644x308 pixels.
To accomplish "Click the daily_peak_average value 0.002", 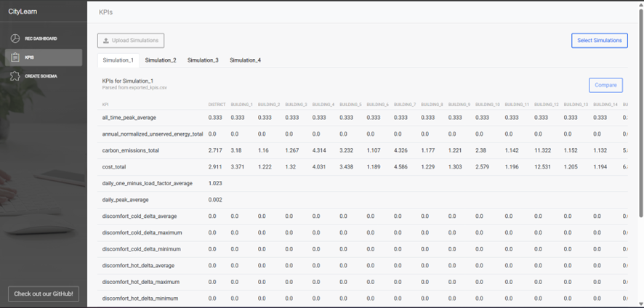I will click(216, 199).
